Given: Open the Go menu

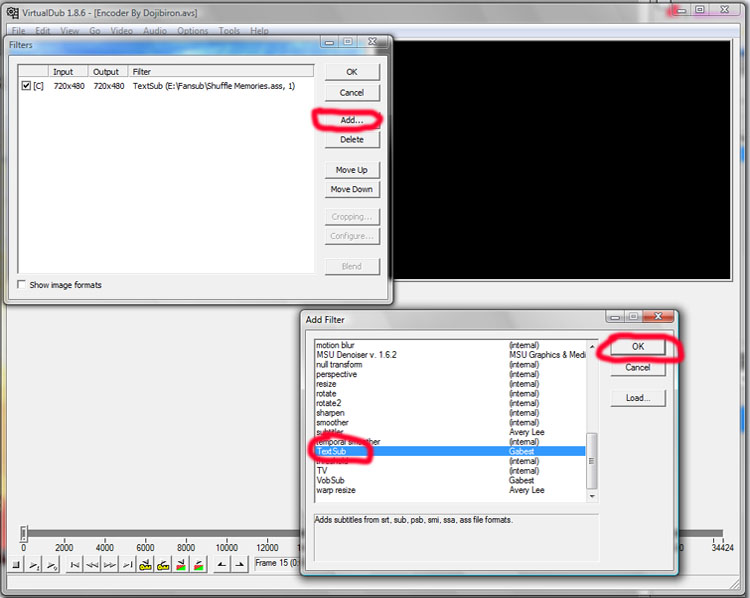Looking at the screenshot, I should tap(95, 31).
